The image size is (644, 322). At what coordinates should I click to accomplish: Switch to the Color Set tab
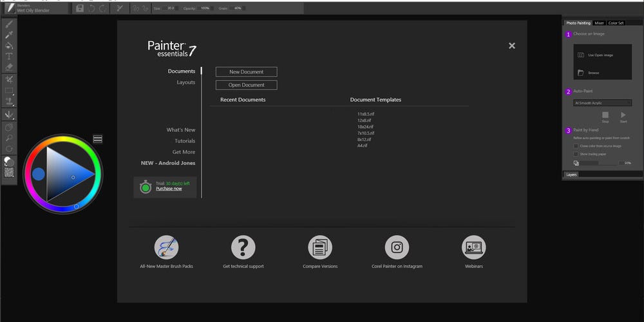[616, 23]
